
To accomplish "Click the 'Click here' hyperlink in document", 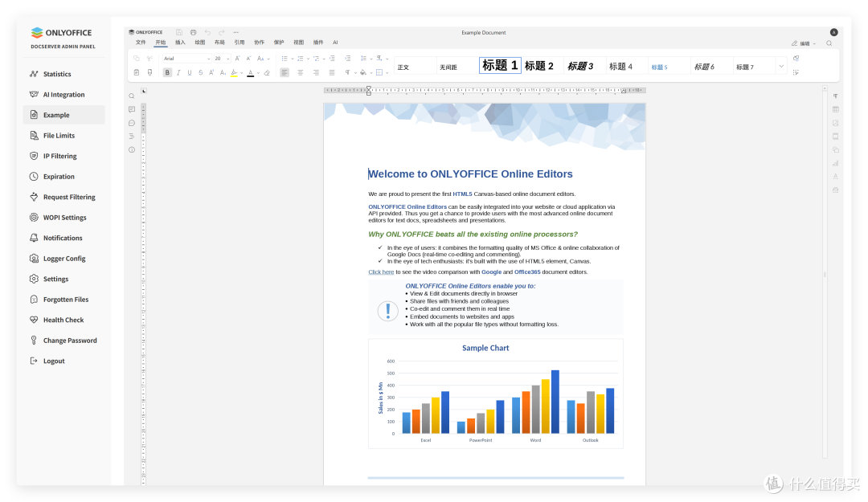I will tap(381, 271).
